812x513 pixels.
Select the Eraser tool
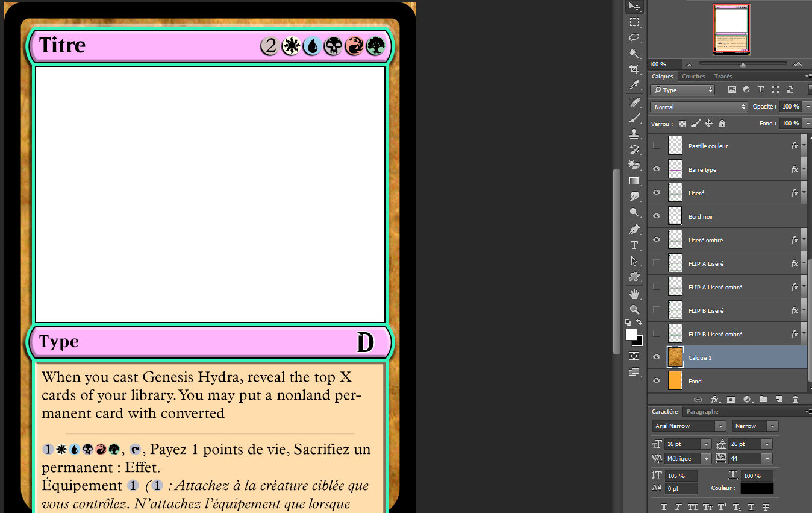pyautogui.click(x=634, y=165)
